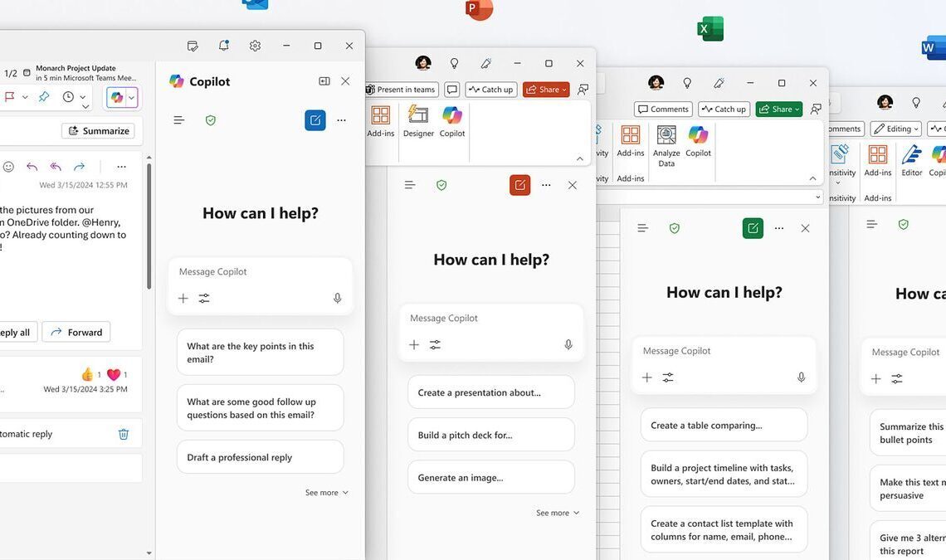Click Outlook My Day calendar-check icon

click(x=193, y=46)
